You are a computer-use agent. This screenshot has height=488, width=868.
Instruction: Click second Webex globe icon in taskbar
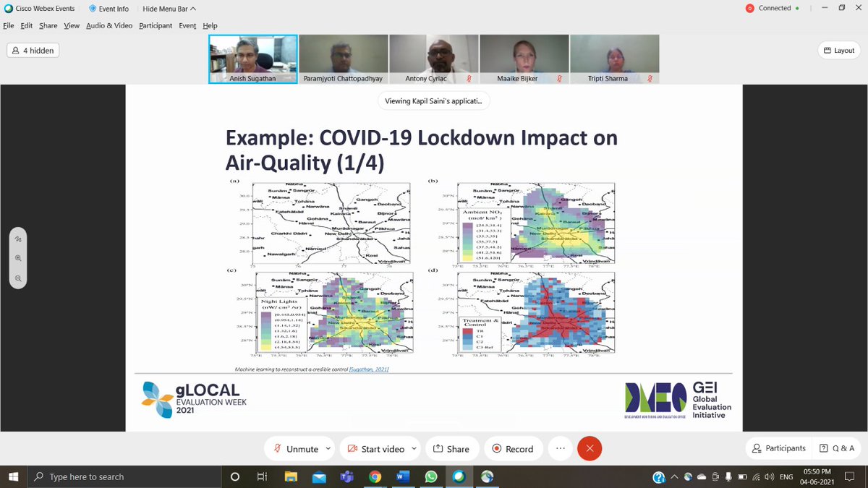[x=487, y=476]
